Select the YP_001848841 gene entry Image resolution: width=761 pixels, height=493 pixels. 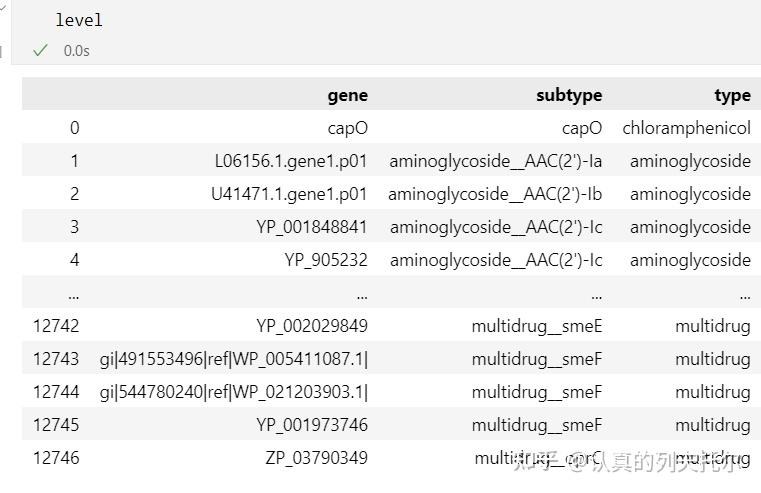(312, 227)
